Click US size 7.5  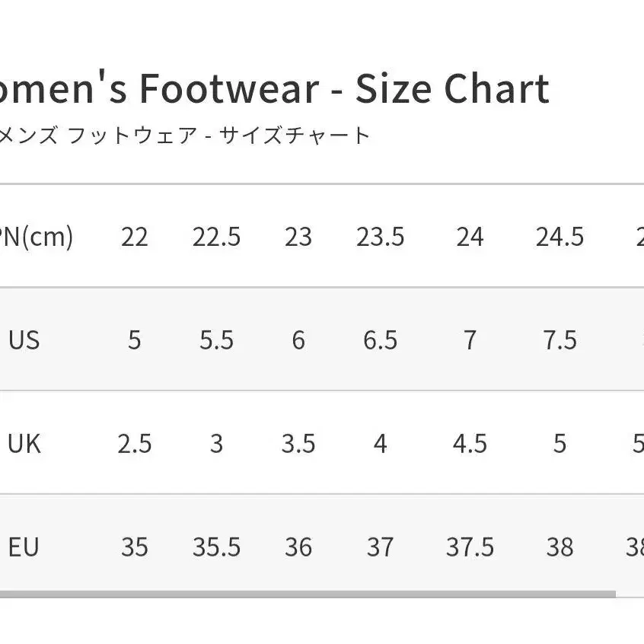click(x=560, y=340)
